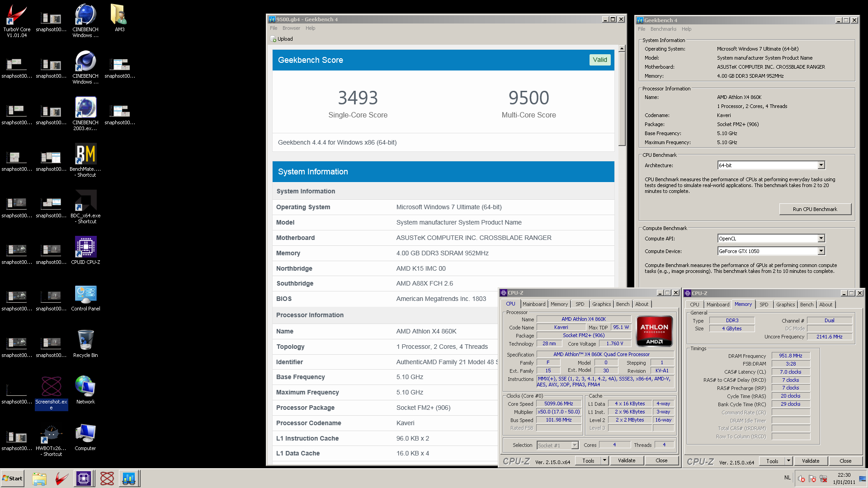Viewport: 868px width, 488px height.
Task: Click the CPU-Z taskbar icon
Action: coord(84,478)
